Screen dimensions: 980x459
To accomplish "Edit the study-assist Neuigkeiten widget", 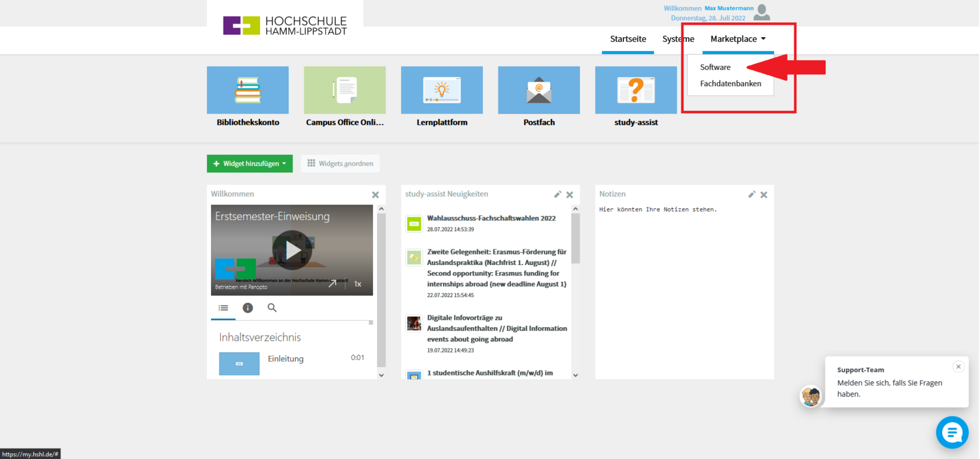I will pyautogui.click(x=557, y=195).
